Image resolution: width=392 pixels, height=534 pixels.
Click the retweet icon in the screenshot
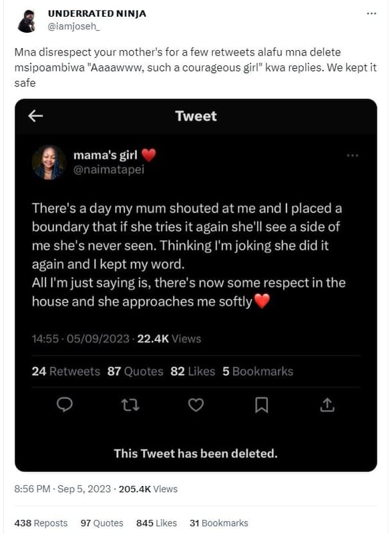tap(130, 405)
